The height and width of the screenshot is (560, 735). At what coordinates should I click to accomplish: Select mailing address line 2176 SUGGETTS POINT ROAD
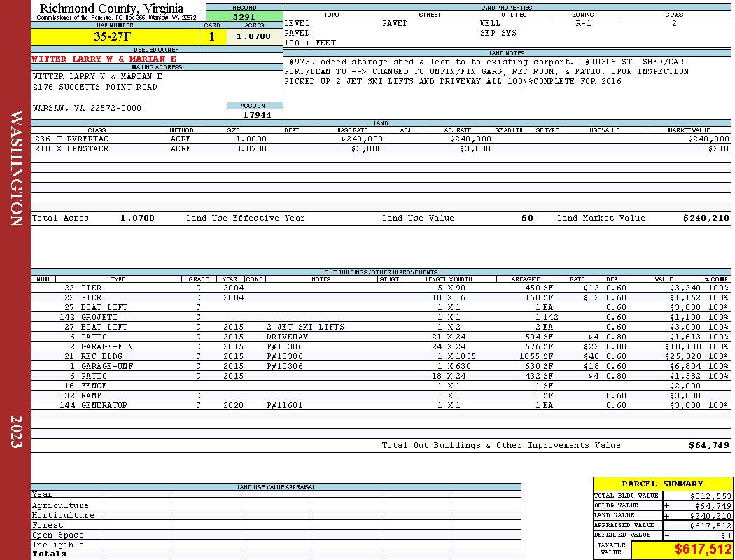coord(94,87)
